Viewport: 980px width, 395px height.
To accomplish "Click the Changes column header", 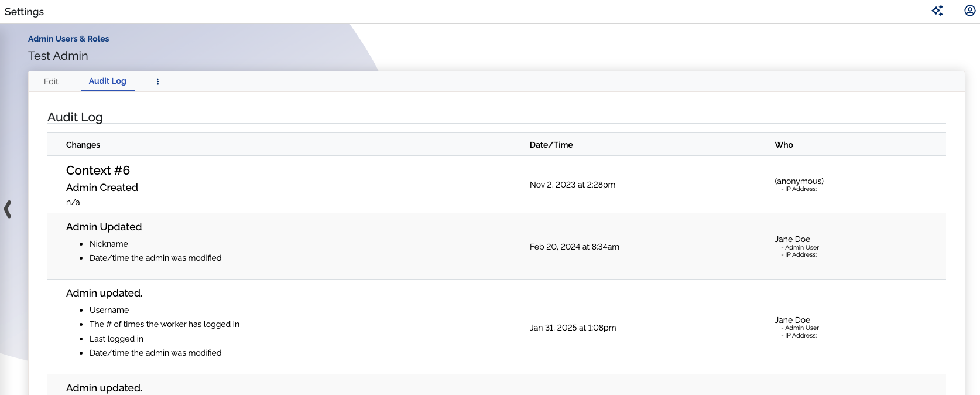I will tap(83, 145).
